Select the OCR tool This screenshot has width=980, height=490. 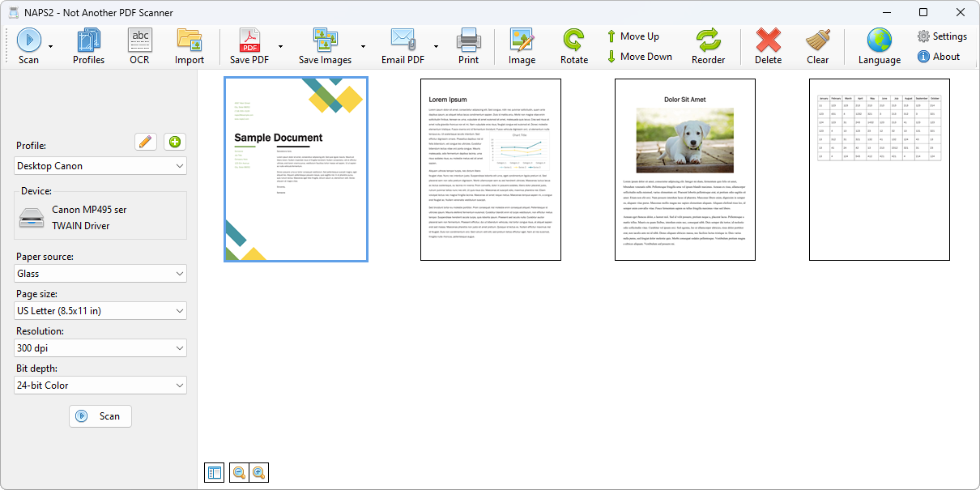(139, 45)
